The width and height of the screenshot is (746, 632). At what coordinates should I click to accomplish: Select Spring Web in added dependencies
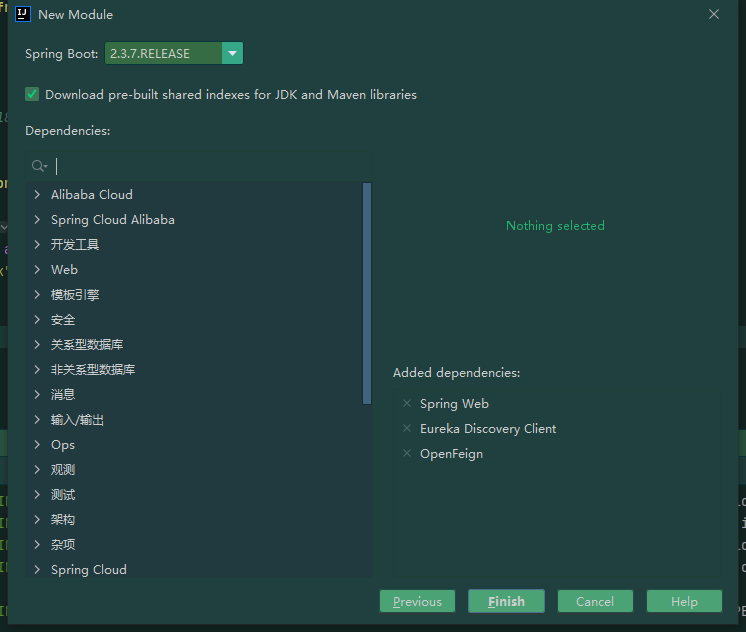454,404
